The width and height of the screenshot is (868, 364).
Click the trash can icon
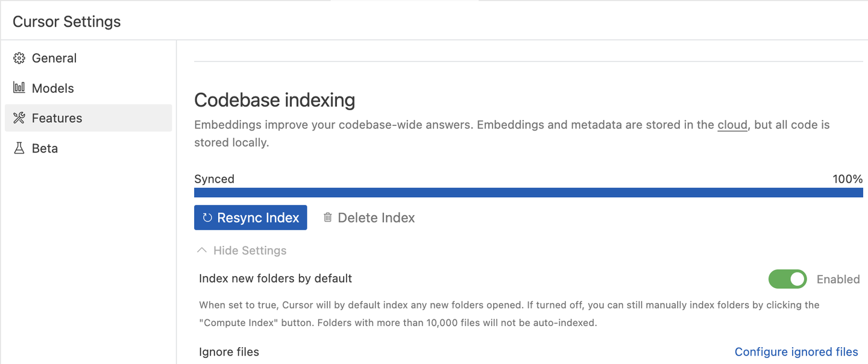click(328, 218)
